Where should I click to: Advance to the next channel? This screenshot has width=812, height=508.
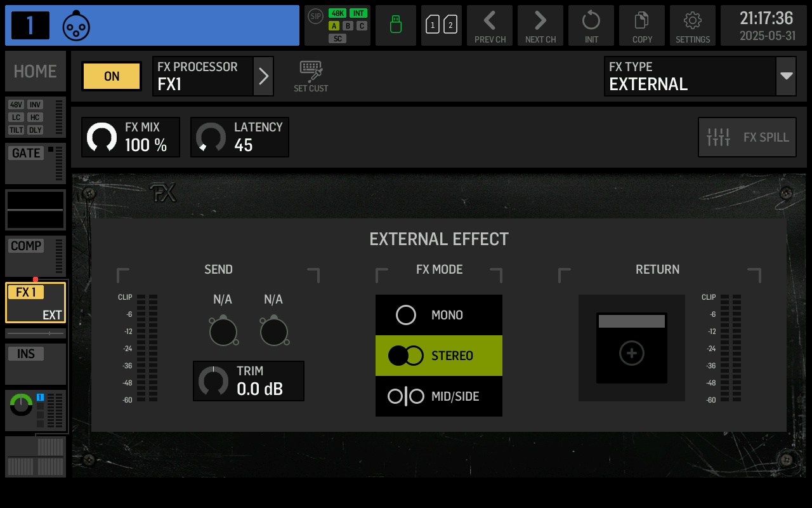(x=540, y=25)
